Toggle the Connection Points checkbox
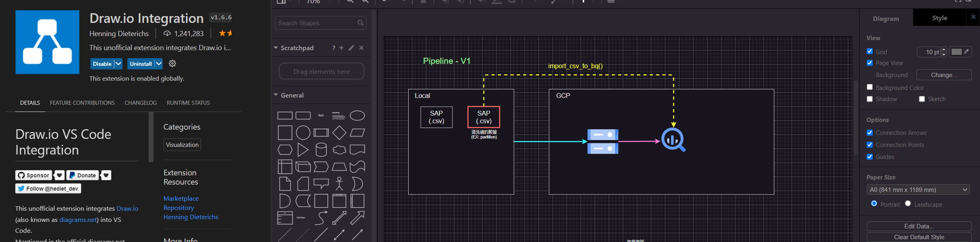This screenshot has height=242, width=980. point(870,144)
